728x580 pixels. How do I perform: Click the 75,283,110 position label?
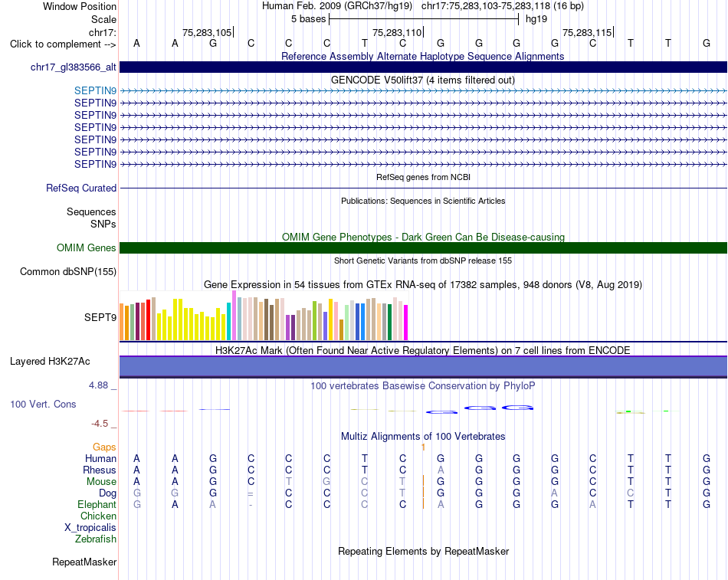[x=397, y=32]
